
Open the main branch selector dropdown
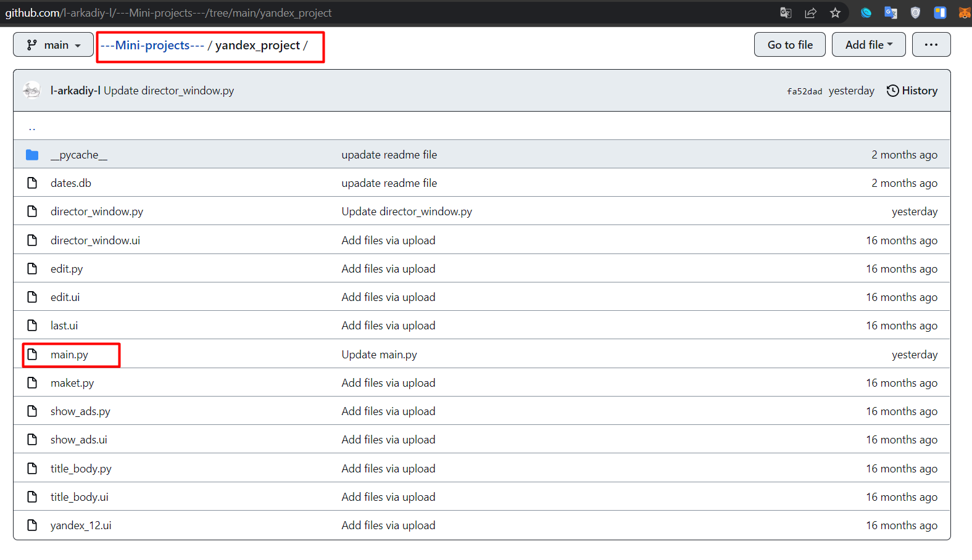coord(53,45)
